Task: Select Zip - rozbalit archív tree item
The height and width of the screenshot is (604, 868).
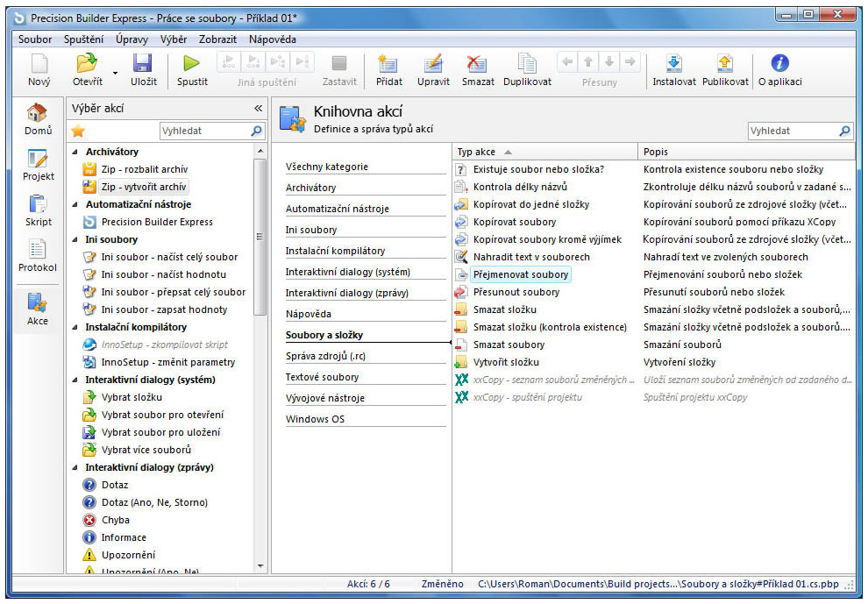Action: pyautogui.click(x=145, y=169)
